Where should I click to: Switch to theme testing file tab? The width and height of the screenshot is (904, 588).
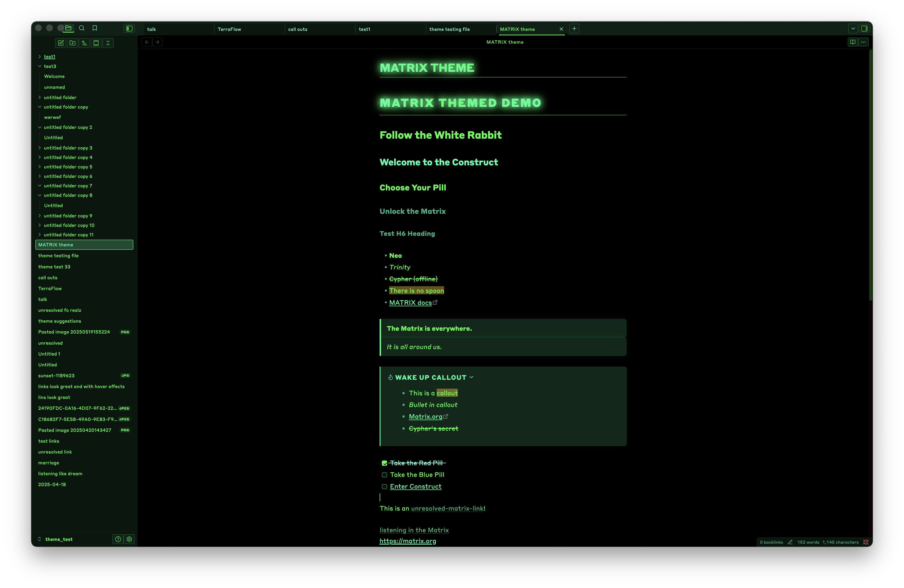(449, 29)
